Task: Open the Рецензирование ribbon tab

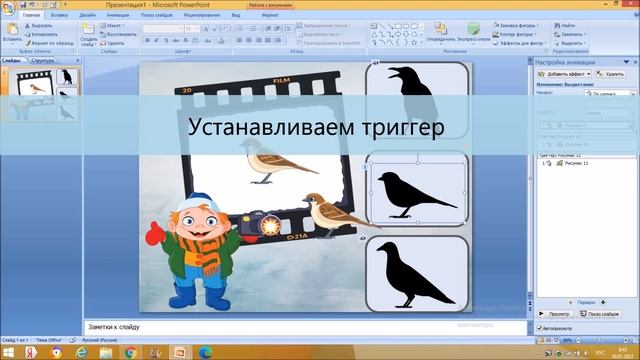Action: pos(202,15)
